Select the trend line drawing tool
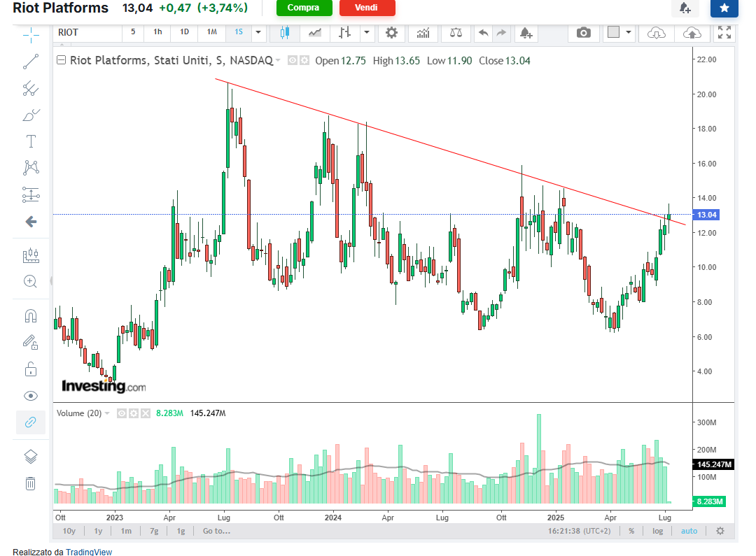Viewport: 756px width, 556px height. click(x=31, y=62)
